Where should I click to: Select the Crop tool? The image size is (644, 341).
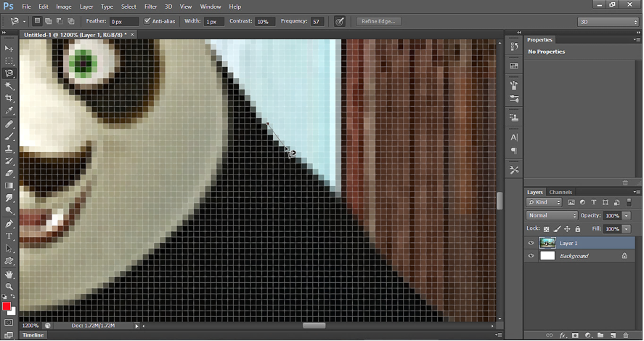9,98
